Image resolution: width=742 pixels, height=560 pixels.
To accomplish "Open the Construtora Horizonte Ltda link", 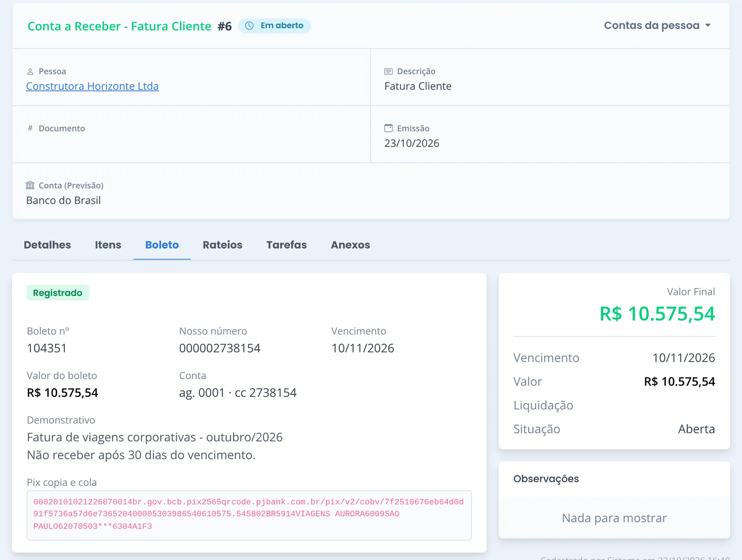I will tap(92, 86).
